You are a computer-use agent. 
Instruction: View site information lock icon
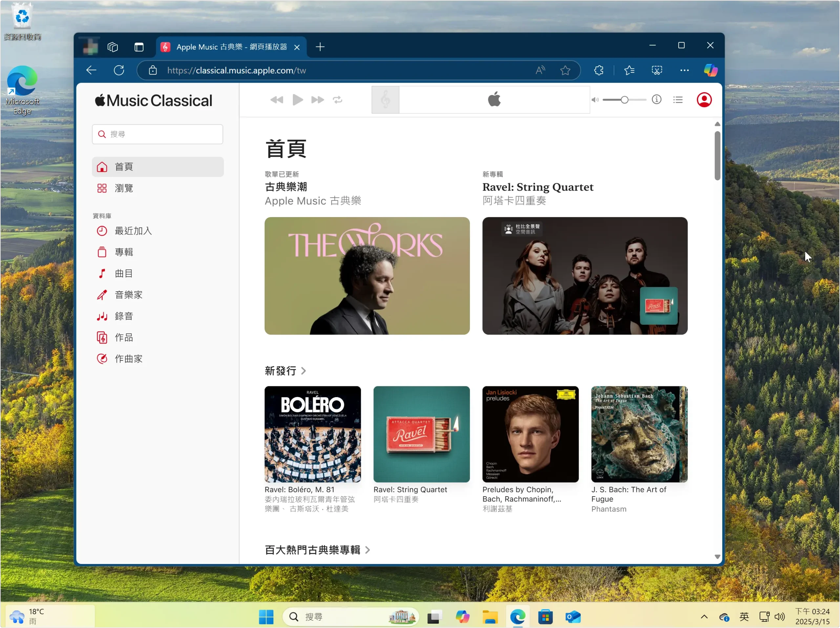pyautogui.click(x=153, y=70)
